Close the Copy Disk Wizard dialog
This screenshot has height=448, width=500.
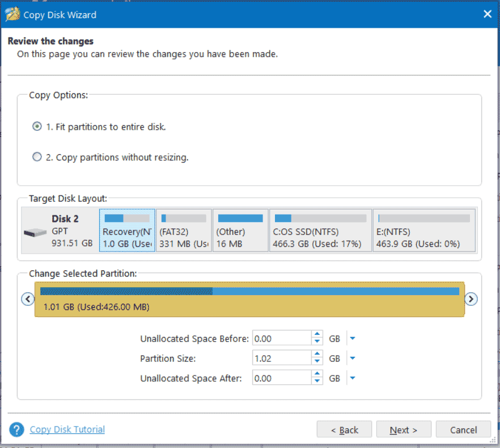[488, 14]
